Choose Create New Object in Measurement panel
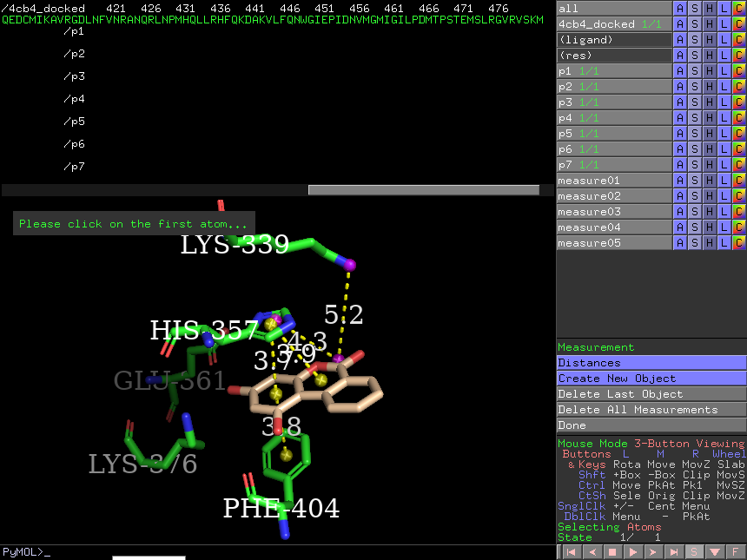 (651, 379)
